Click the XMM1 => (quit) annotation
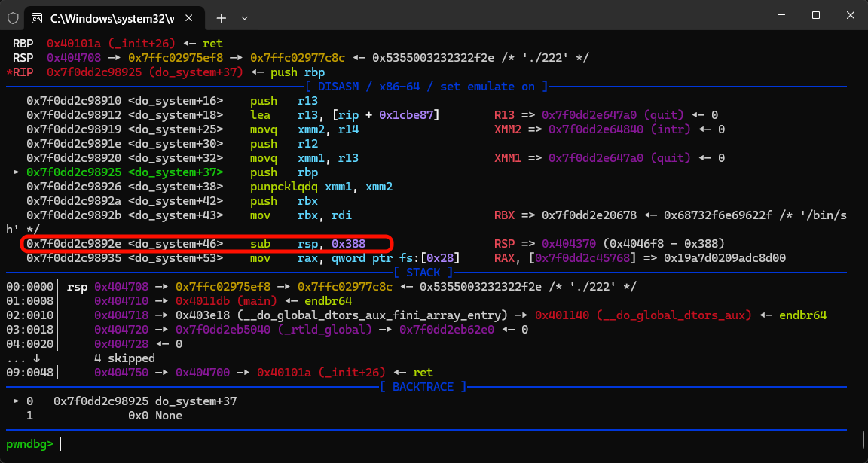868x463 pixels. 609,158
